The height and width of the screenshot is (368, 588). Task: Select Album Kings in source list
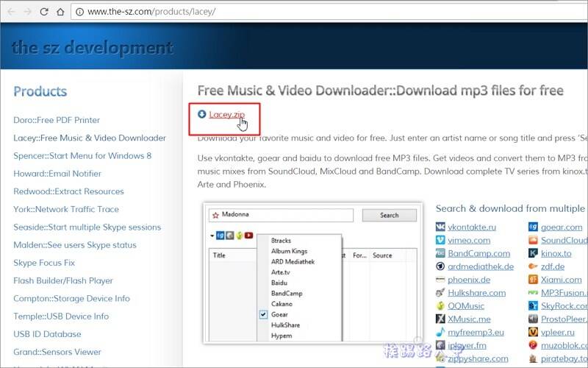click(x=289, y=251)
